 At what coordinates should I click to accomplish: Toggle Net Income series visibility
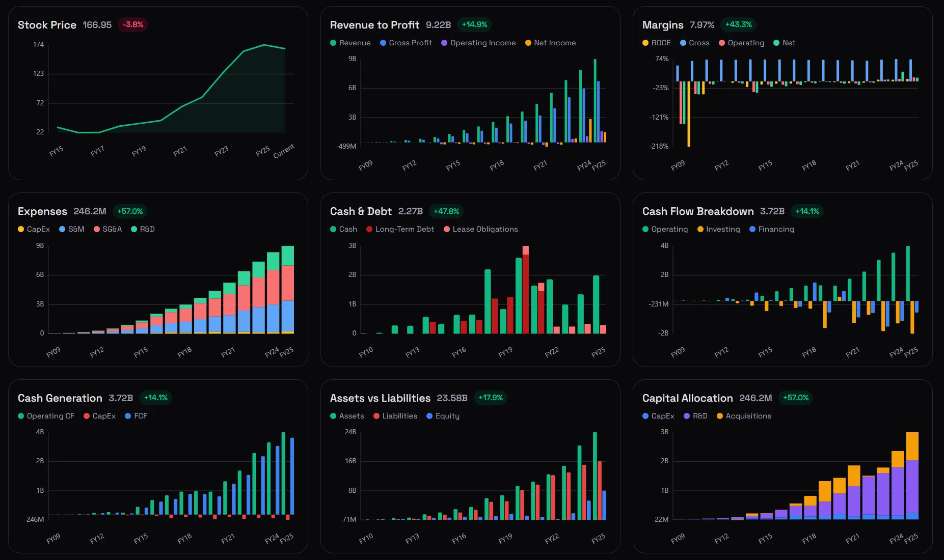click(x=551, y=43)
